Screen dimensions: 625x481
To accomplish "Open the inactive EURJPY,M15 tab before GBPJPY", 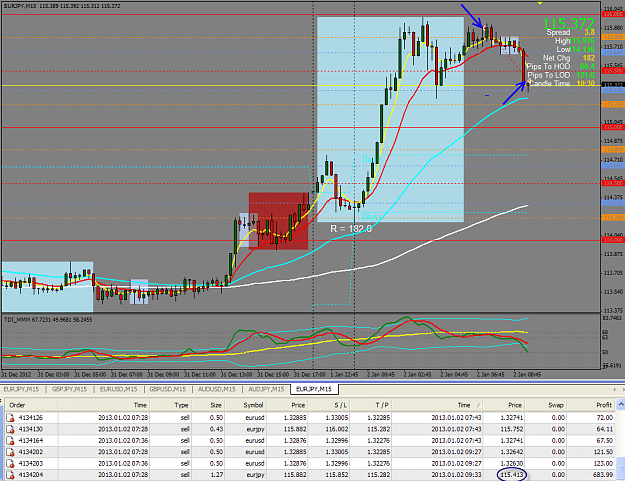I will click(x=21, y=389).
